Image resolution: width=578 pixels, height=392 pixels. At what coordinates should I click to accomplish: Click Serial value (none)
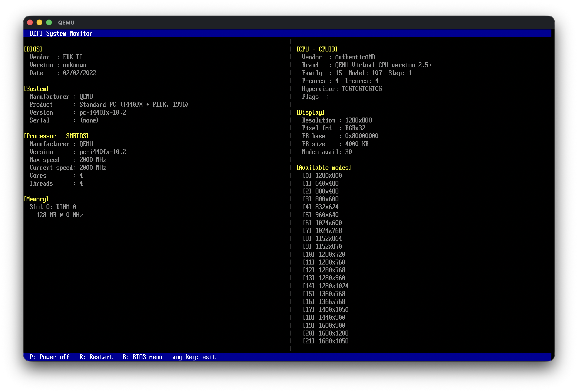coord(89,120)
